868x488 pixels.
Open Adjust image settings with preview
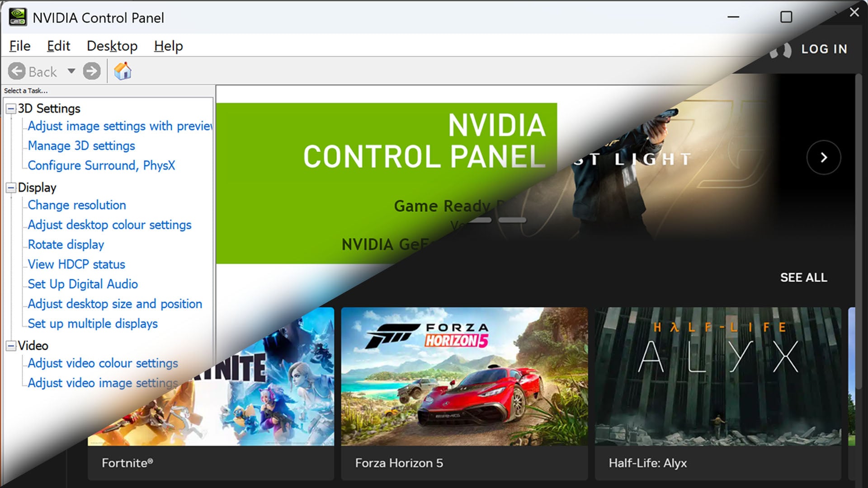(120, 126)
